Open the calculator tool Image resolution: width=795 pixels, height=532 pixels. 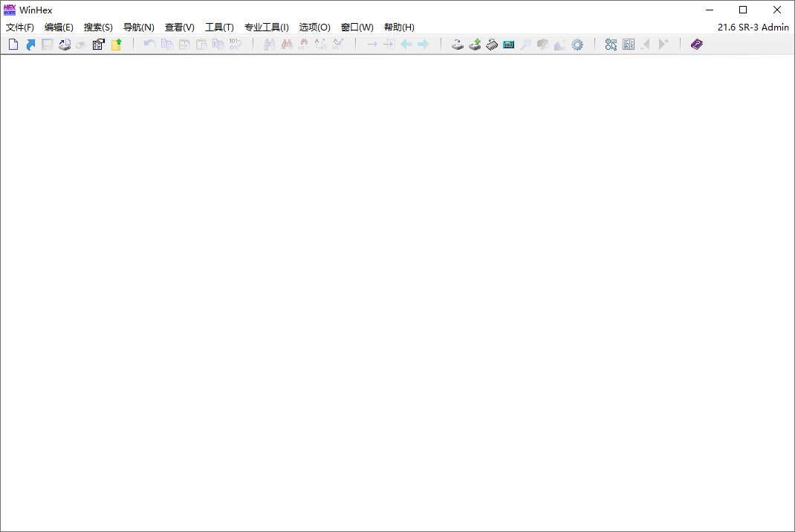[508, 44]
